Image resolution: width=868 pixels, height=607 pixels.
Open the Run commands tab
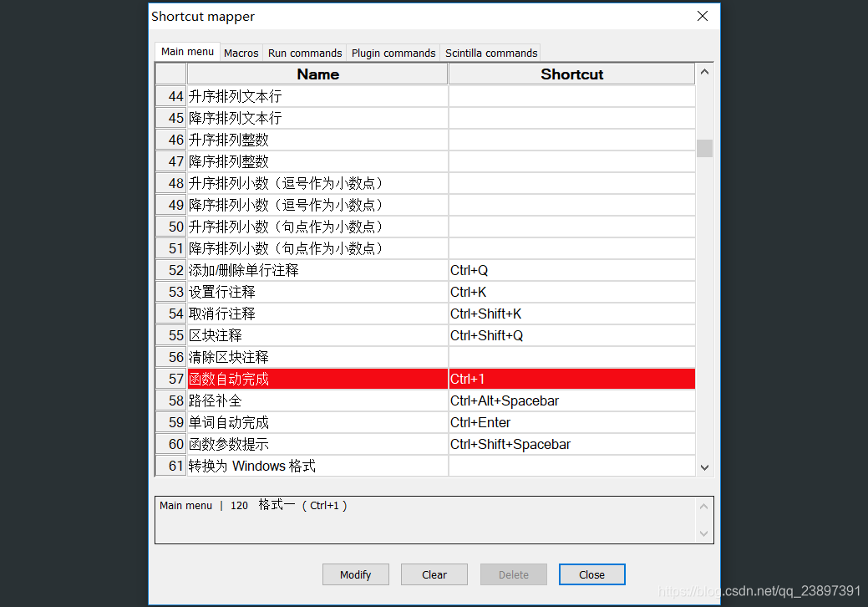305,54
